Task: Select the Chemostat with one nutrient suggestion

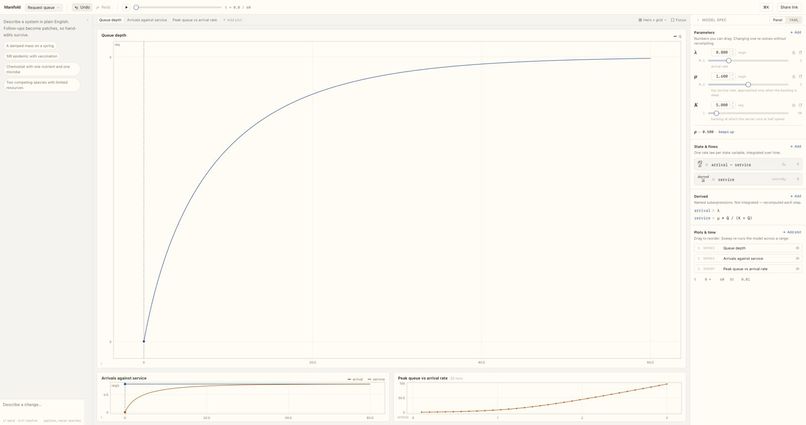Action: tap(42, 69)
